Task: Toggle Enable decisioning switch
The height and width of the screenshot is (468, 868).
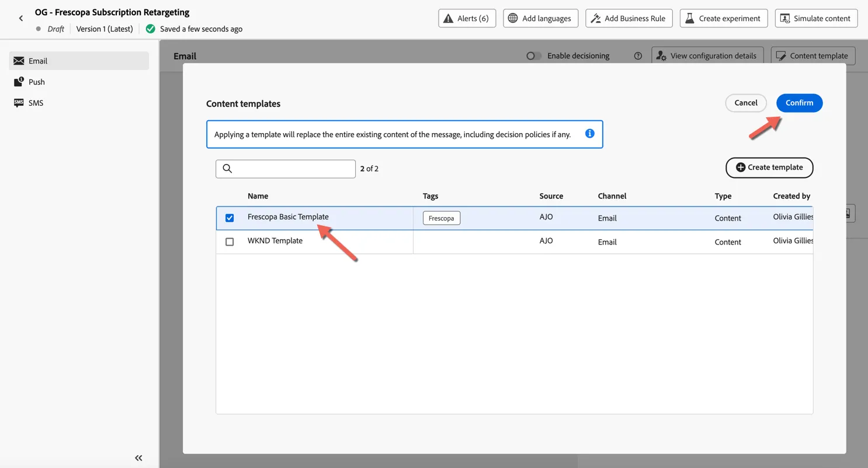Action: [x=534, y=56]
